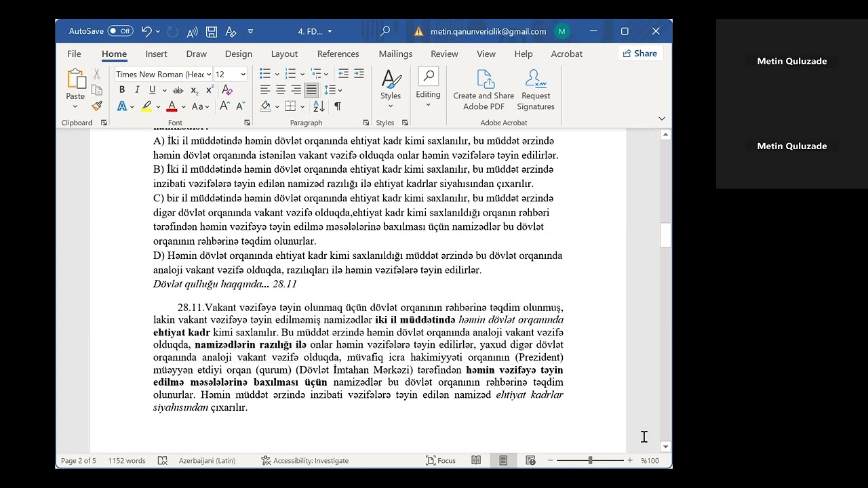Center the paragraph text
868x488 pixels.
click(280, 90)
